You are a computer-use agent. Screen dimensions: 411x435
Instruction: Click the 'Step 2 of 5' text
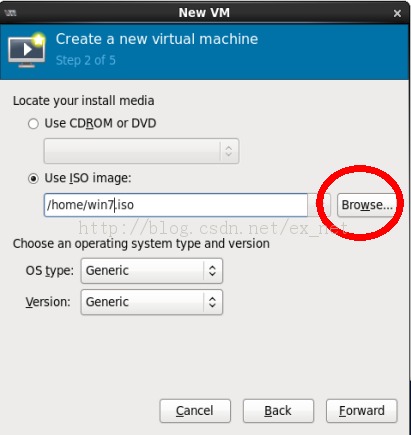coord(86,60)
